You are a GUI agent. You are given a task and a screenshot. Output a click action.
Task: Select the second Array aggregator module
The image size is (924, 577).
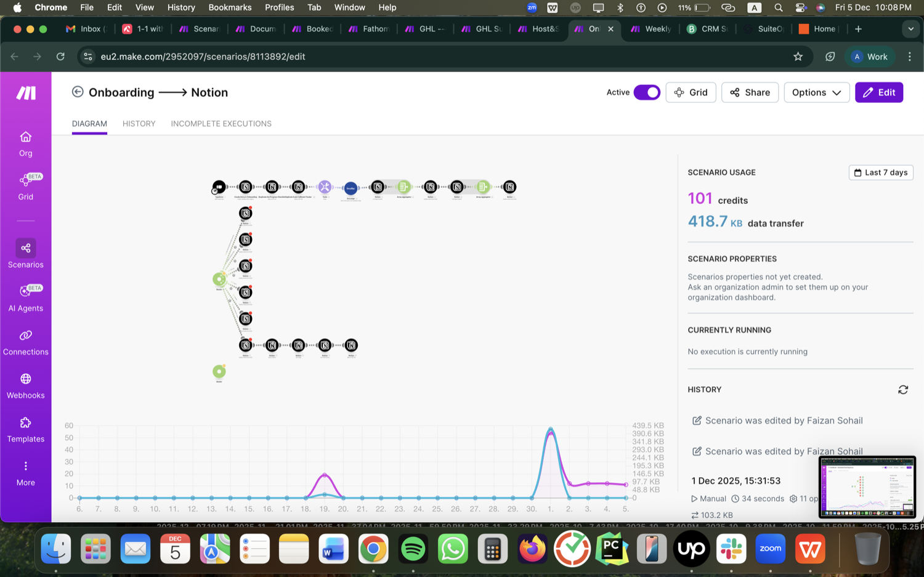pos(483,187)
